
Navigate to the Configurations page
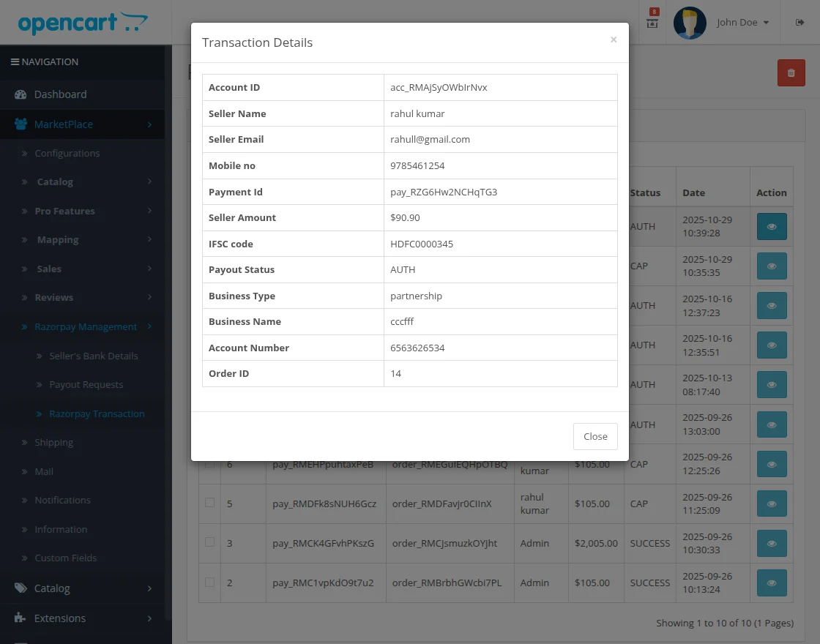point(67,153)
